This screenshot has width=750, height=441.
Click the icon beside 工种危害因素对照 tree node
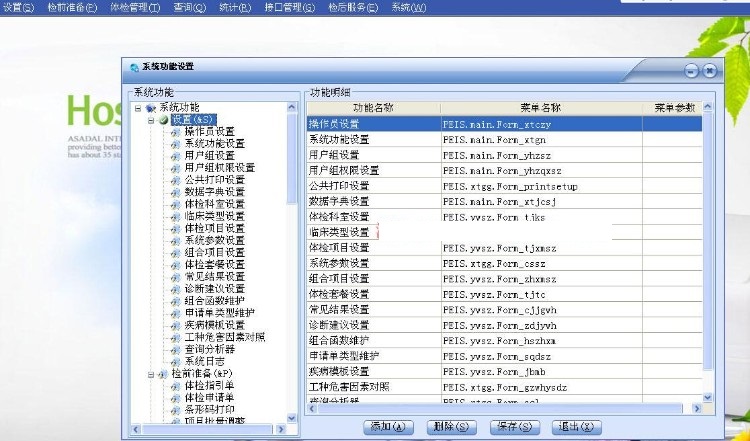coord(176,337)
